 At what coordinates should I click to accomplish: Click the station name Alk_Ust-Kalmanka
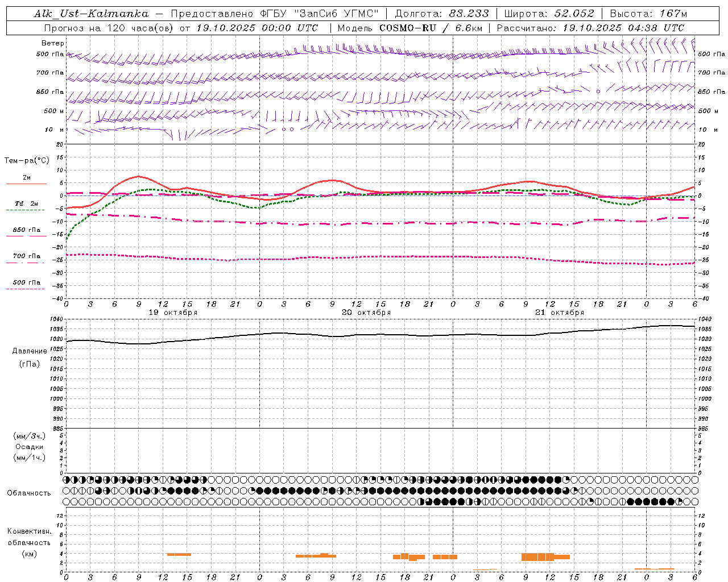91,14
